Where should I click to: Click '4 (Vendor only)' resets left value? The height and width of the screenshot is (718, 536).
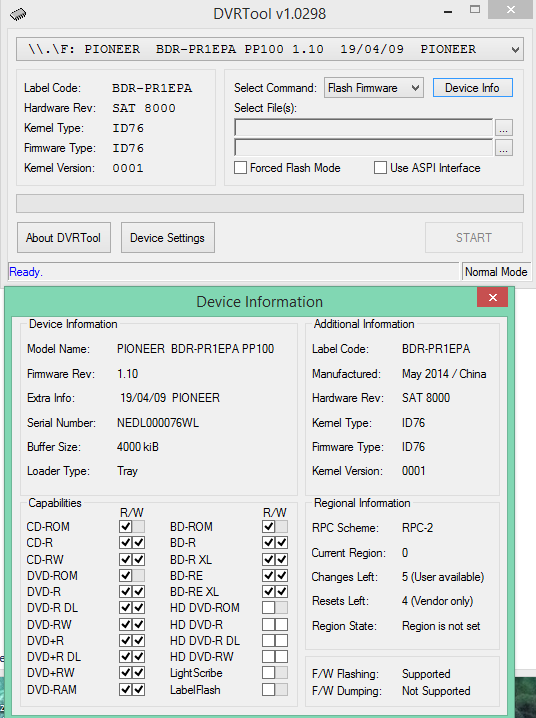[438, 601]
